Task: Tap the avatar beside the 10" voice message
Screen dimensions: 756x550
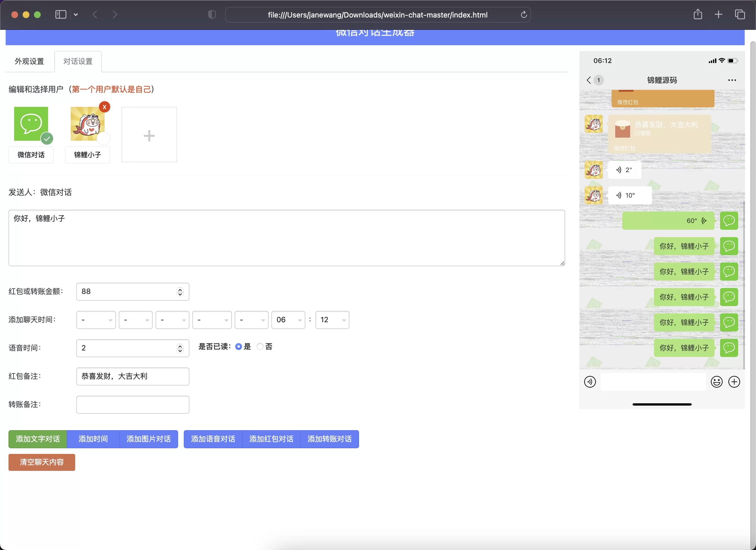Action: [x=594, y=195]
